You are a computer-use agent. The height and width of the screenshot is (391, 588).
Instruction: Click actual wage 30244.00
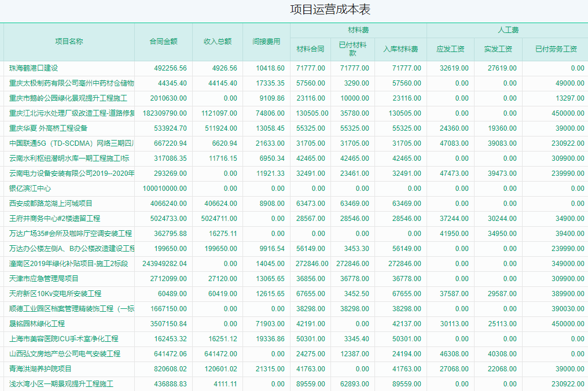click(x=502, y=218)
